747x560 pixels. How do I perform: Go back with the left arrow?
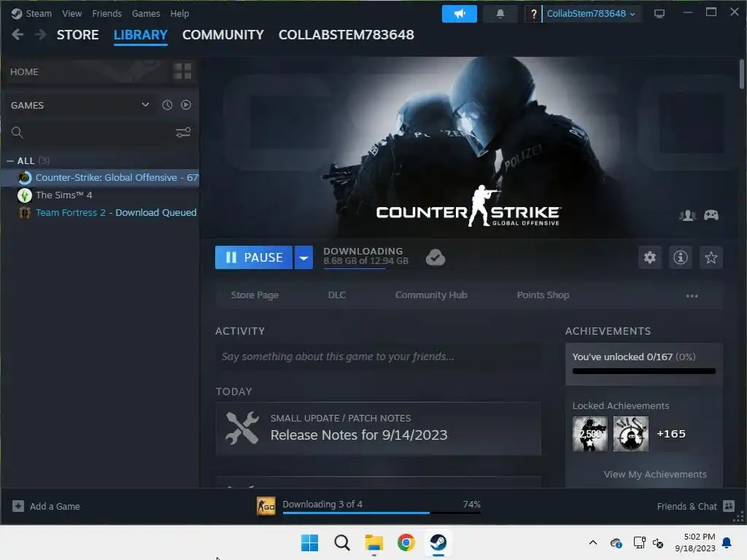click(18, 34)
